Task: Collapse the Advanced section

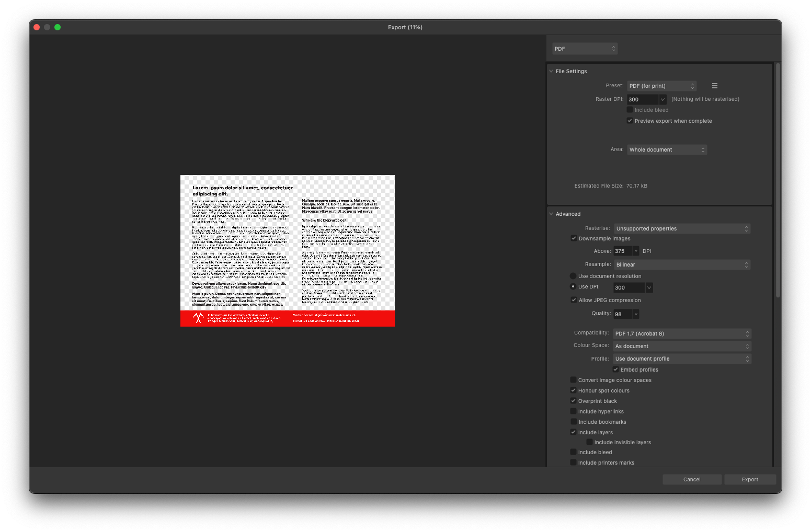Action: point(551,214)
